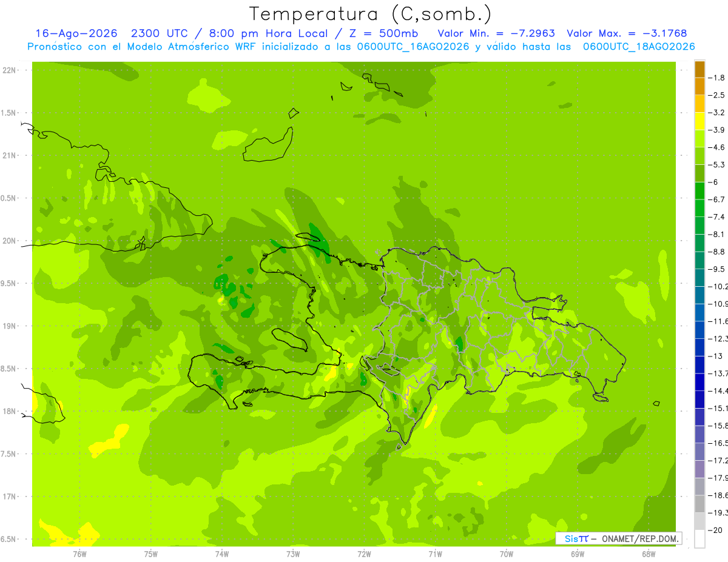
Task: Click the '-5.3' legend value
Action: [716, 164]
